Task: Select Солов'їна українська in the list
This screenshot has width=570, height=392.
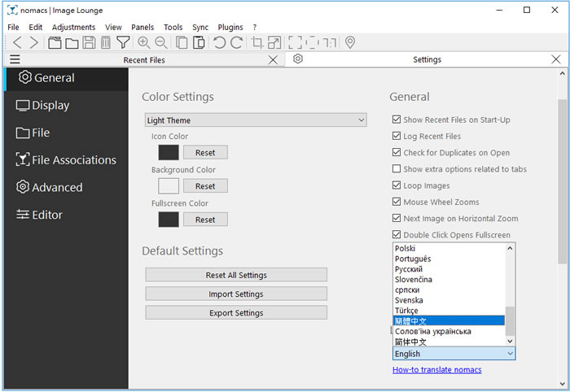Action: click(449, 331)
